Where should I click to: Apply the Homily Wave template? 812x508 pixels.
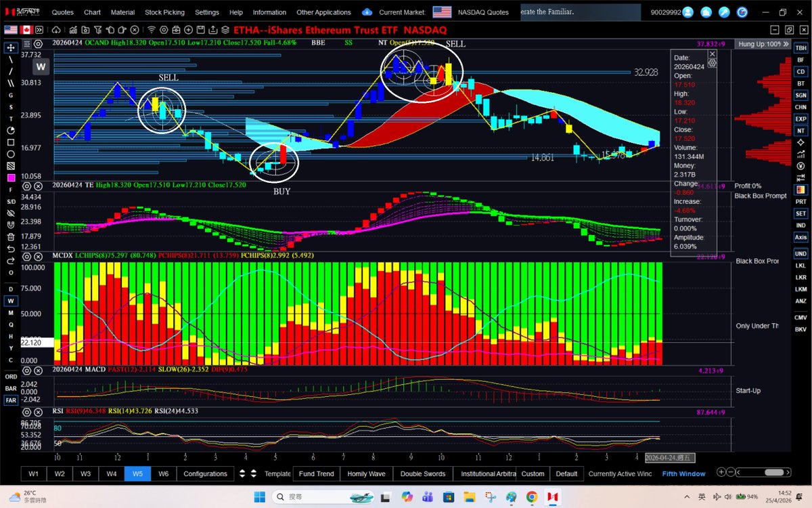[366, 473]
